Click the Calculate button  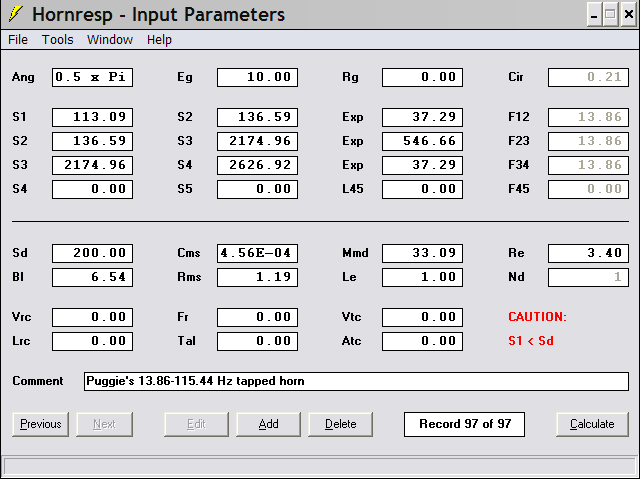point(592,424)
